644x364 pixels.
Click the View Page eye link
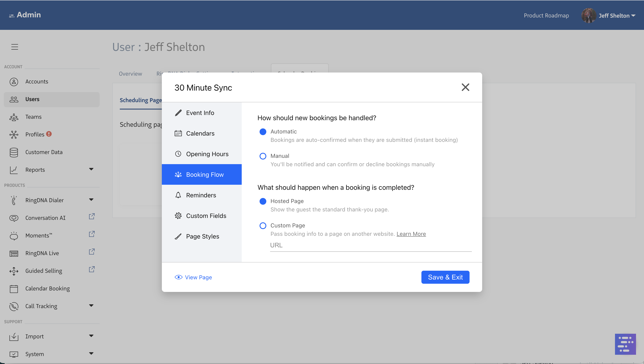click(x=193, y=277)
